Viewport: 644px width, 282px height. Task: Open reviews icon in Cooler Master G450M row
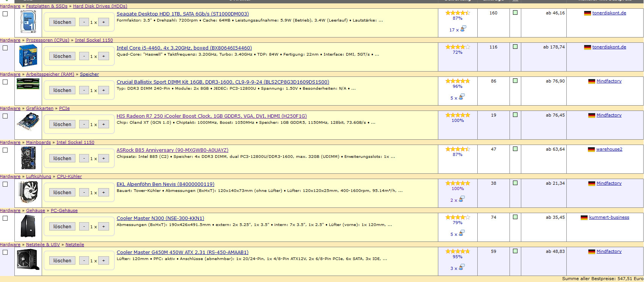pyautogui.click(x=461, y=267)
